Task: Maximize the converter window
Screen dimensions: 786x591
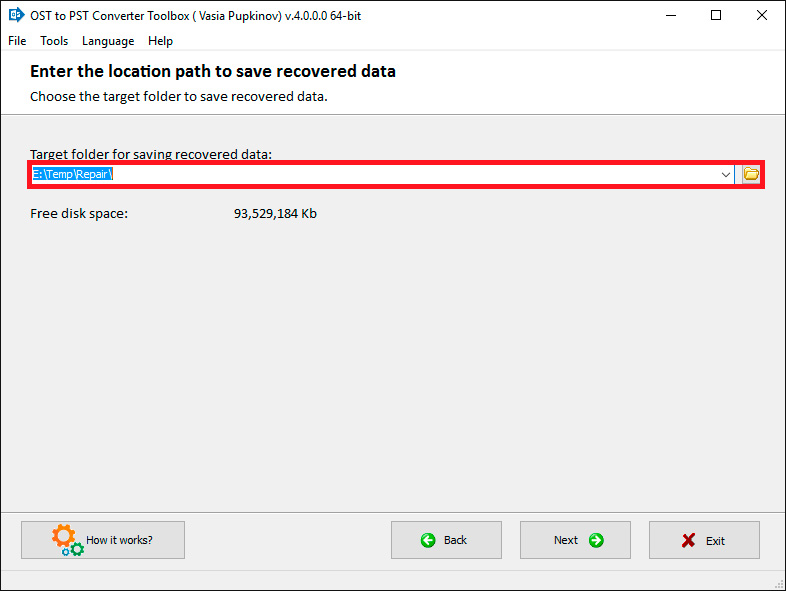Action: click(716, 15)
